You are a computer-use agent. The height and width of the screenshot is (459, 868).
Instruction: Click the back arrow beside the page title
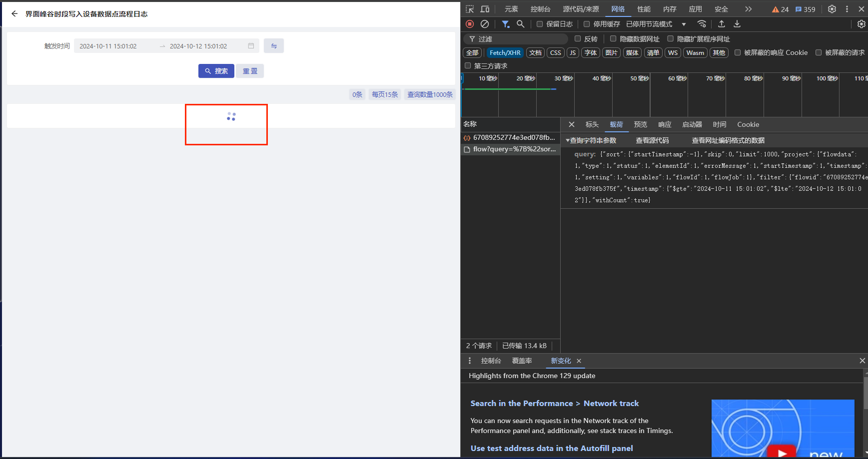(14, 14)
